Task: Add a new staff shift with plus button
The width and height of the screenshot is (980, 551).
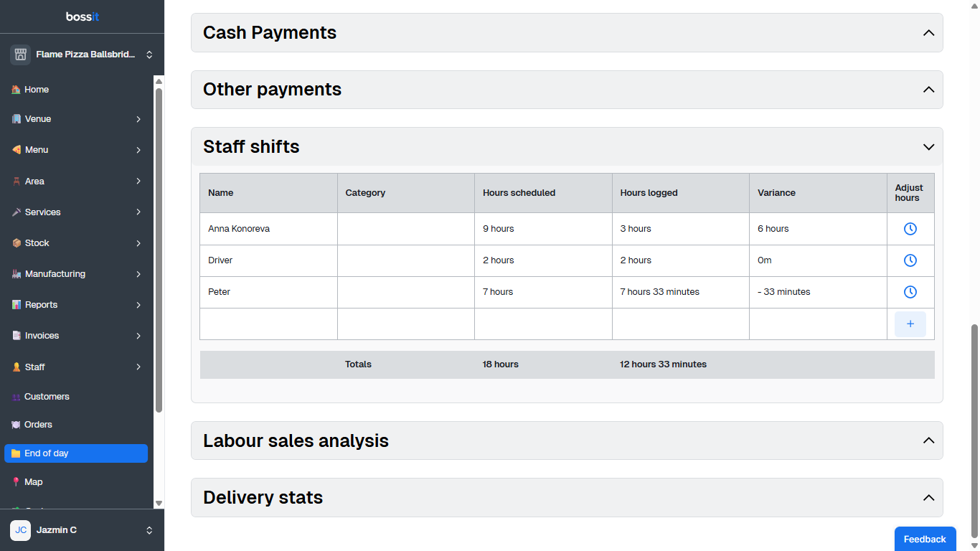Action: tap(910, 324)
